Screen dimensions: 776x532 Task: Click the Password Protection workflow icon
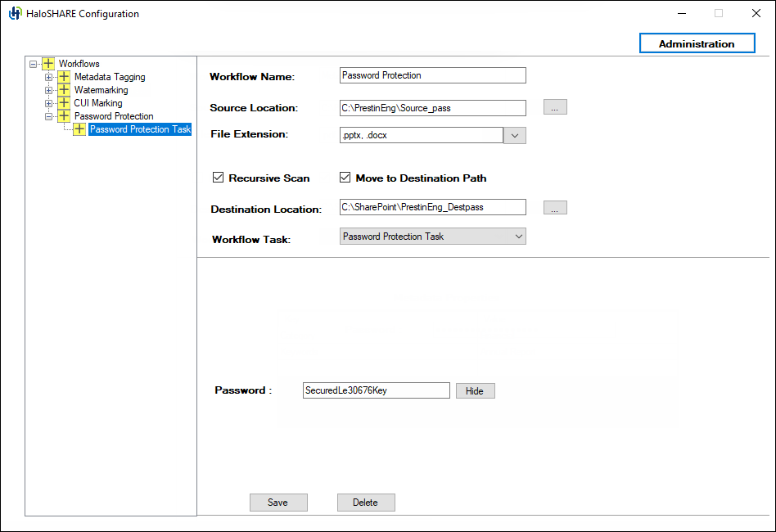(63, 115)
